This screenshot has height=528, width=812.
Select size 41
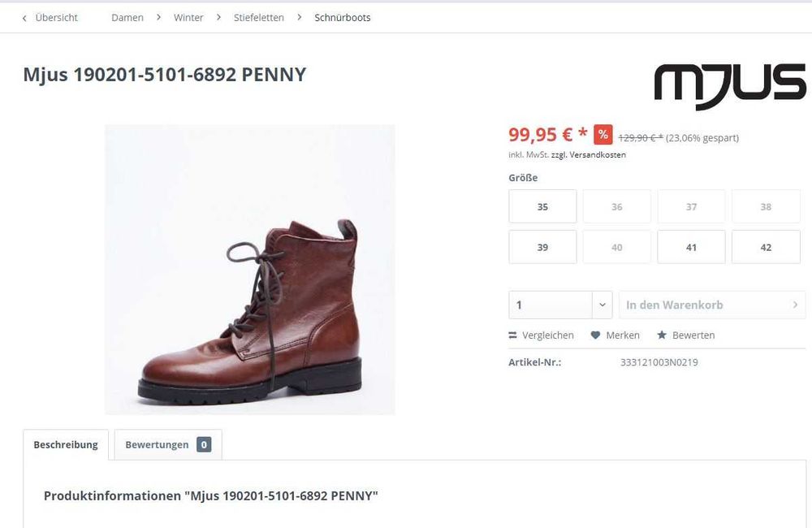click(x=691, y=248)
